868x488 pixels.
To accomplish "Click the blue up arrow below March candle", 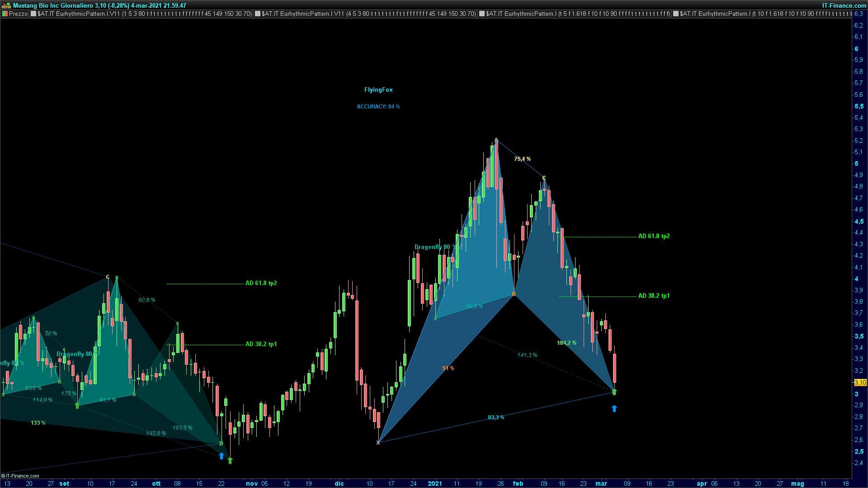I will click(614, 408).
